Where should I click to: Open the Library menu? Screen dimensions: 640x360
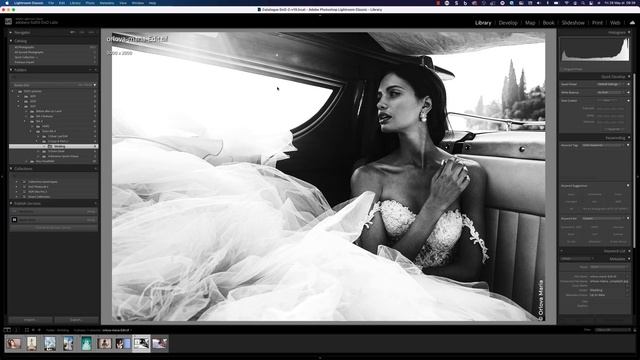click(75, 3)
